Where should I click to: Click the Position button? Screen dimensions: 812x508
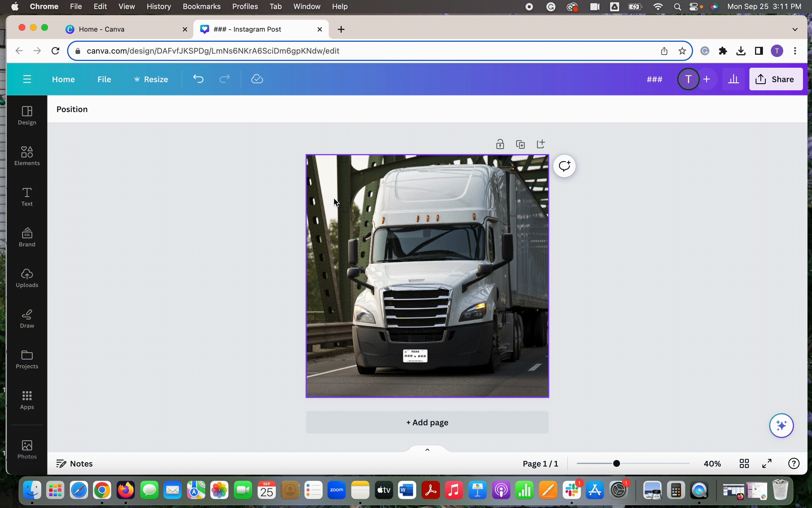[x=72, y=109]
